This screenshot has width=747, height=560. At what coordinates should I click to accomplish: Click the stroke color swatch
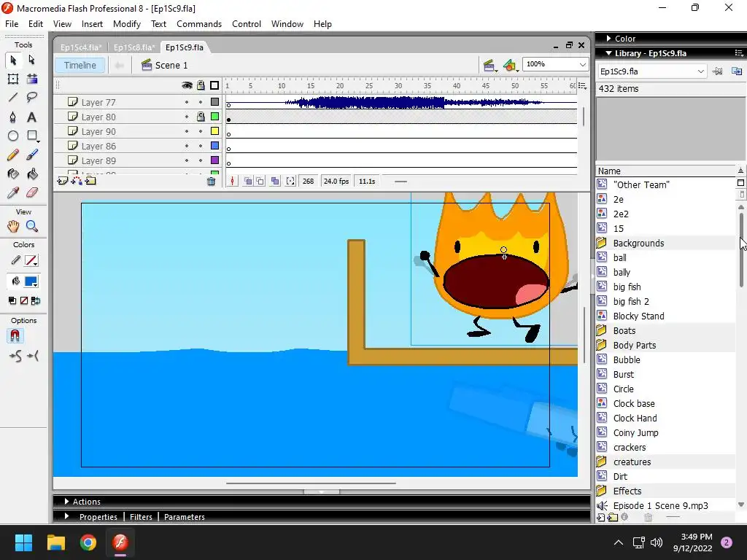coord(31,260)
